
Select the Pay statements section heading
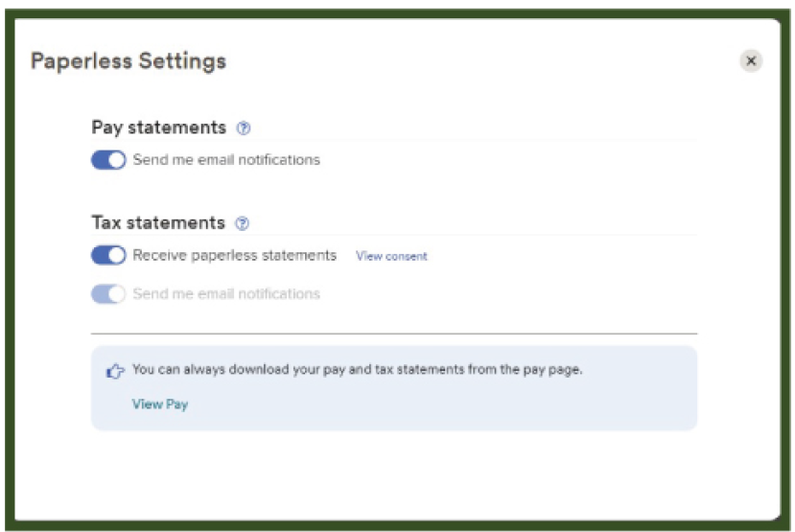click(x=158, y=127)
